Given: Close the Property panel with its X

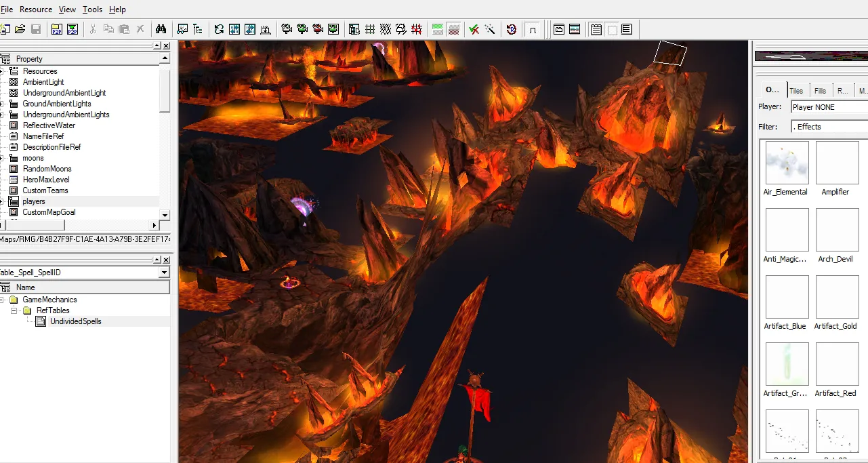Looking at the screenshot, I should [x=166, y=45].
